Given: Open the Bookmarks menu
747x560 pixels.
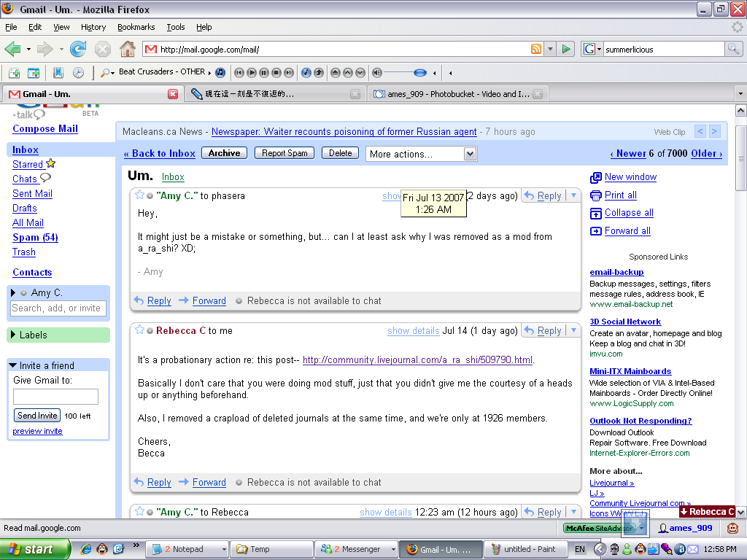Looking at the screenshot, I should (x=136, y=27).
